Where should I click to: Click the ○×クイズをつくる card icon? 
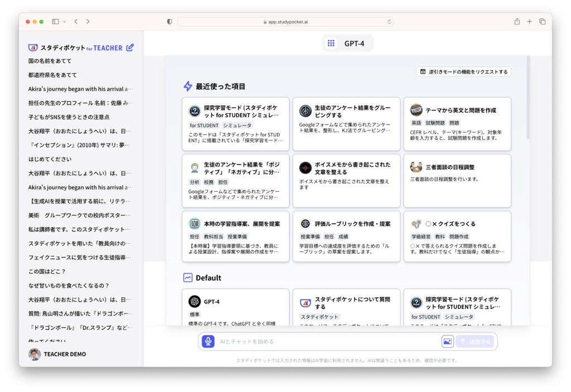pyautogui.click(x=416, y=224)
